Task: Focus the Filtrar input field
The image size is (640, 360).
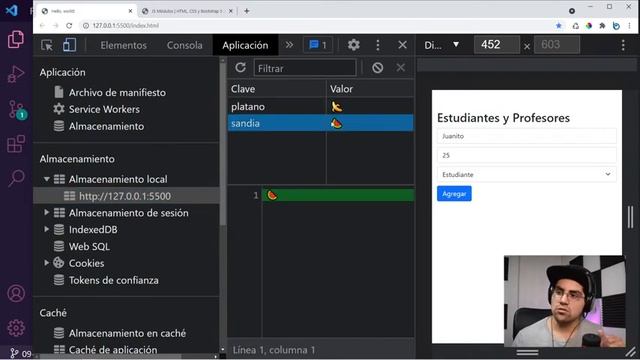Action: point(305,68)
